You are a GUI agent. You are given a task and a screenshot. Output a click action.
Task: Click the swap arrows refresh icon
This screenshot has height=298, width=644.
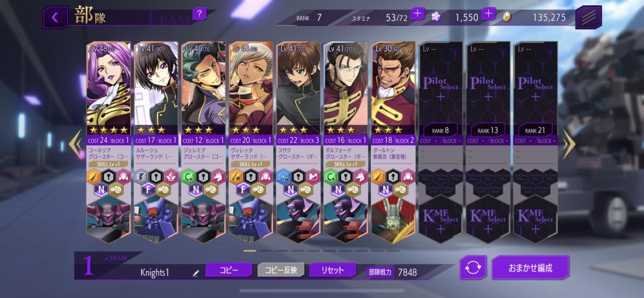[x=473, y=268]
